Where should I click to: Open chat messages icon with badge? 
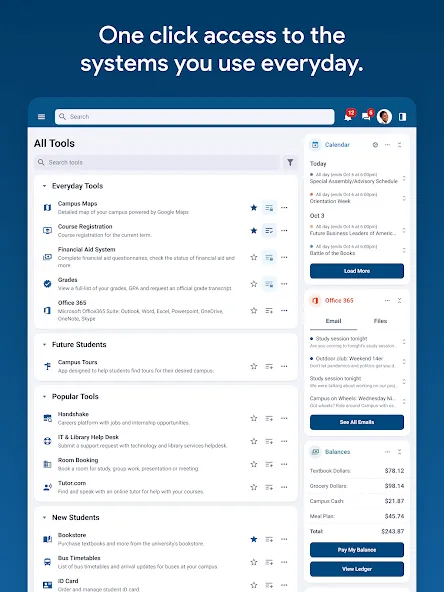(x=367, y=116)
